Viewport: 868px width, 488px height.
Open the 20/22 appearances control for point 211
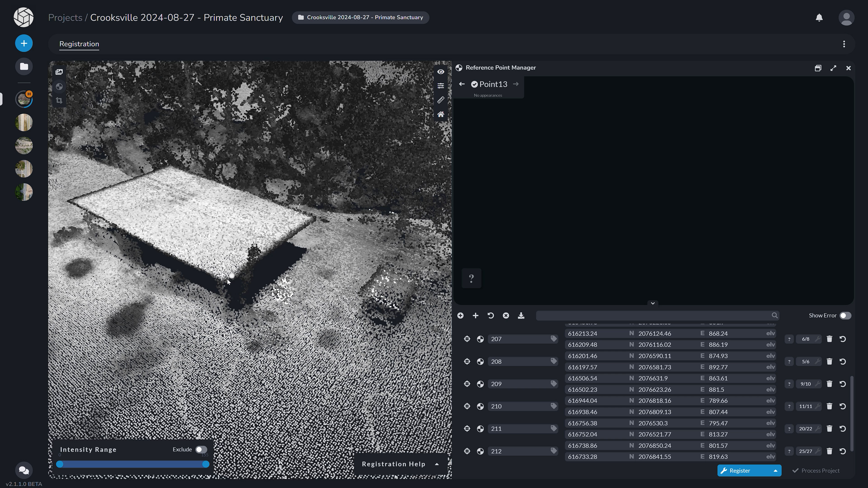click(x=808, y=429)
